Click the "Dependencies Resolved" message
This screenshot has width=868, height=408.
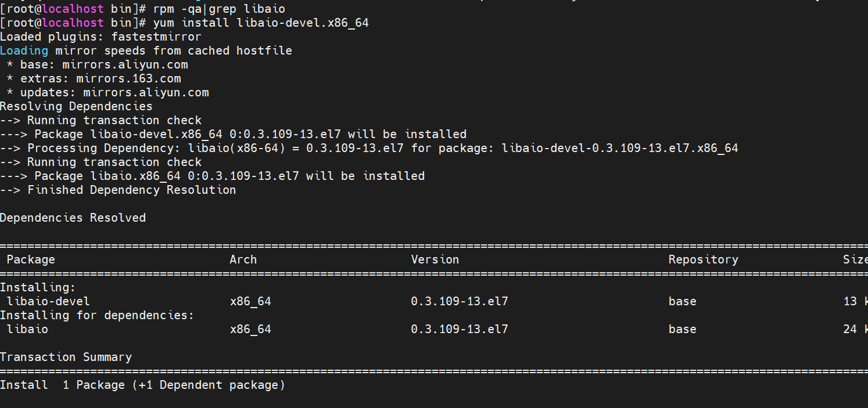click(73, 218)
